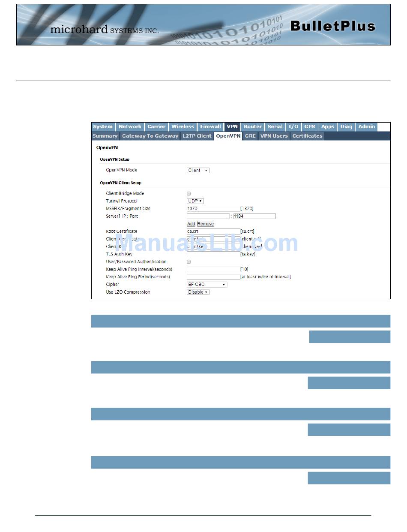
Task: Click the Server1 IP address field
Action: tap(208, 216)
